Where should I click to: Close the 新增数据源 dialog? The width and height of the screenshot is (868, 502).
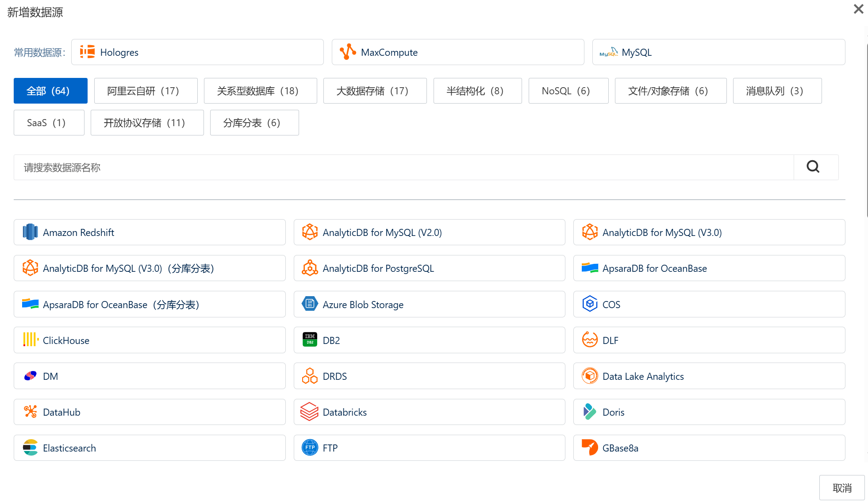858,9
